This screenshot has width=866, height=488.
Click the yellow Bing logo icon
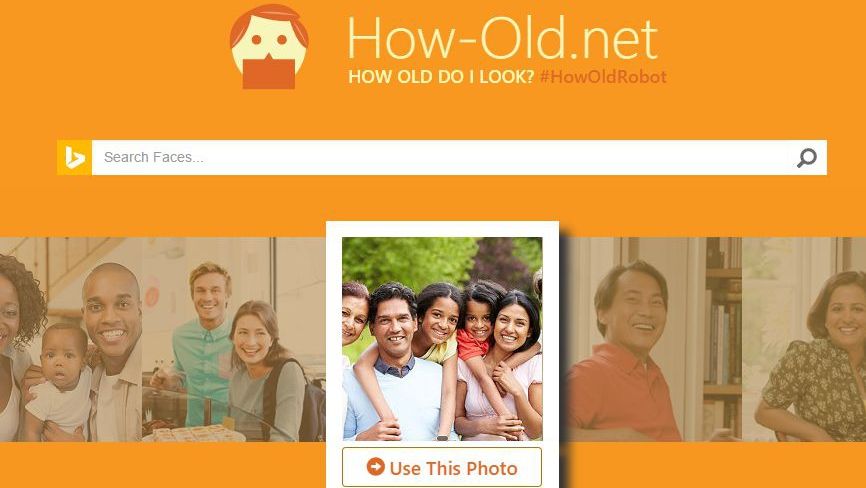(75, 157)
